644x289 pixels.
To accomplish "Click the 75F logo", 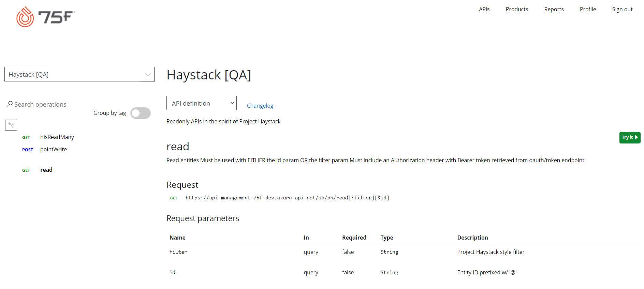I will [x=46, y=17].
